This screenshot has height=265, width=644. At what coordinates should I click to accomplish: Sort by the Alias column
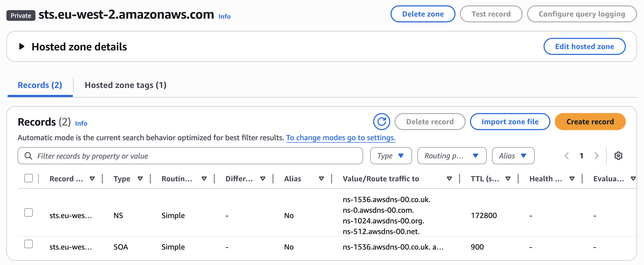322,179
